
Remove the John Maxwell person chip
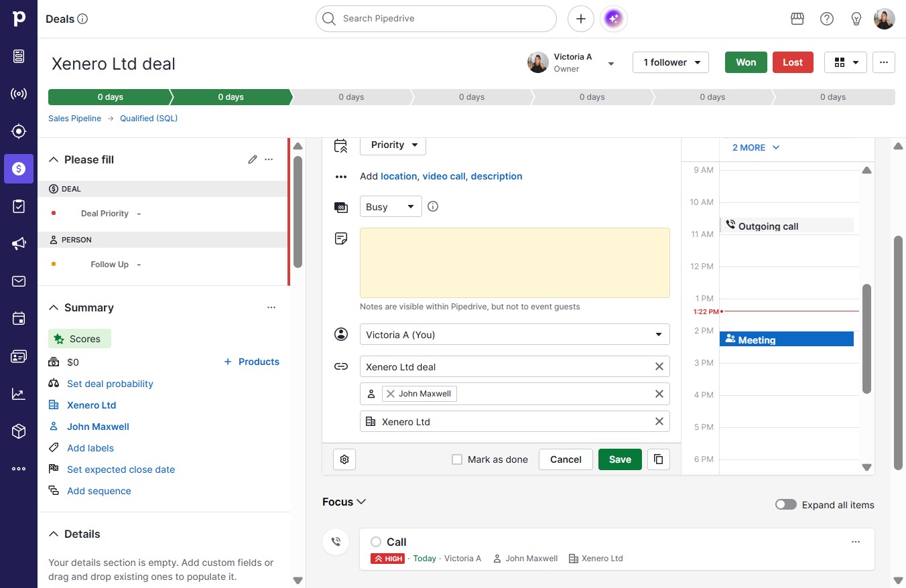[x=391, y=394]
